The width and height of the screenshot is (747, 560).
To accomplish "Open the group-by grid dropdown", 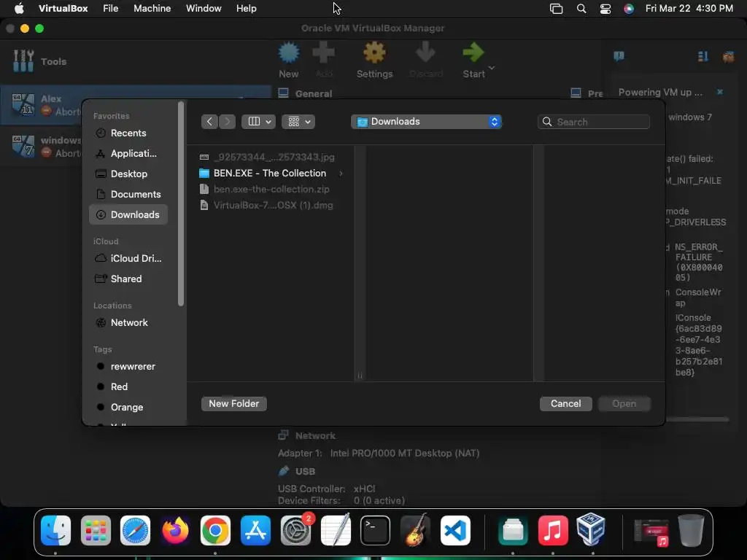I will click(x=298, y=122).
